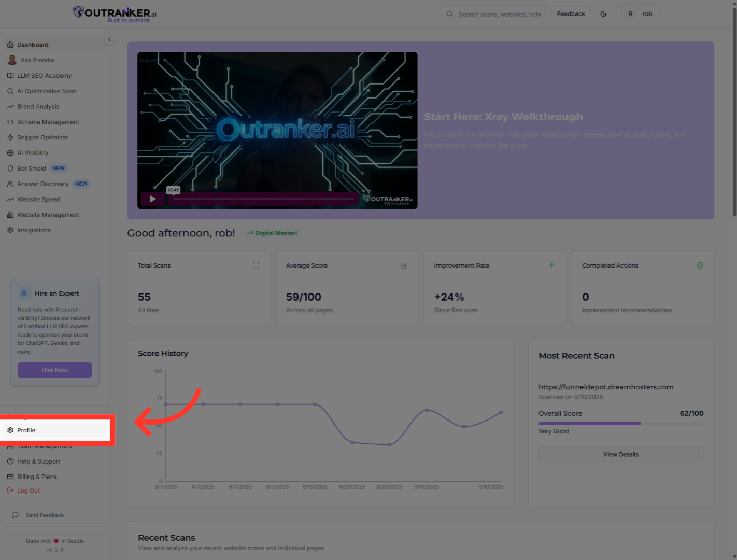
Task: Click the "Start Here: Xray Walkthrough" heading
Action: tap(503, 117)
